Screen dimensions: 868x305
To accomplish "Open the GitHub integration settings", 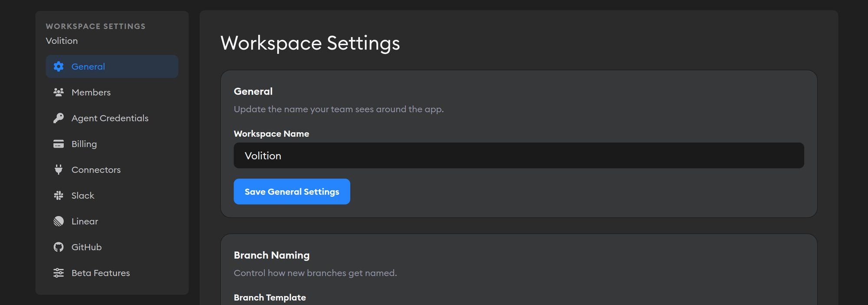I will pyautogui.click(x=112, y=247).
